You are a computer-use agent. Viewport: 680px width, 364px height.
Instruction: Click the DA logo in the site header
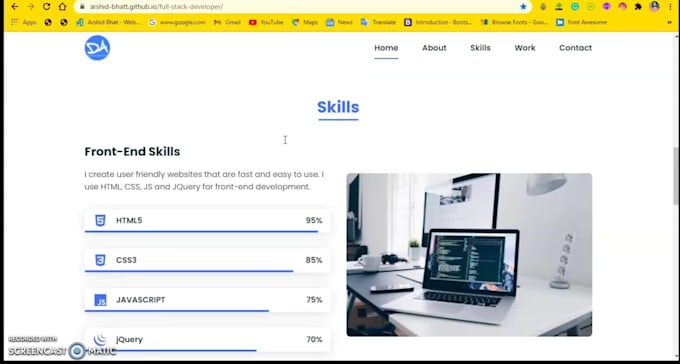coord(97,48)
